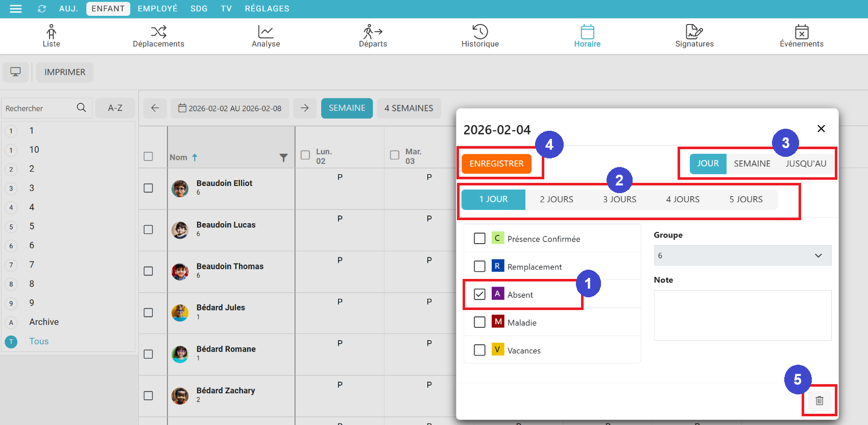Expand the Groupe dropdown showing 6
Image resolution: width=868 pixels, height=425 pixels.
click(x=742, y=255)
